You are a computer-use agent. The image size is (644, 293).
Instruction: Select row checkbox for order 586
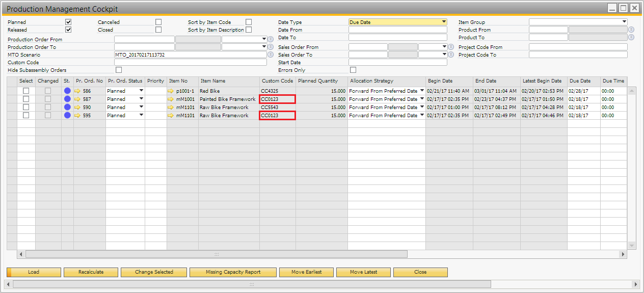[26, 91]
